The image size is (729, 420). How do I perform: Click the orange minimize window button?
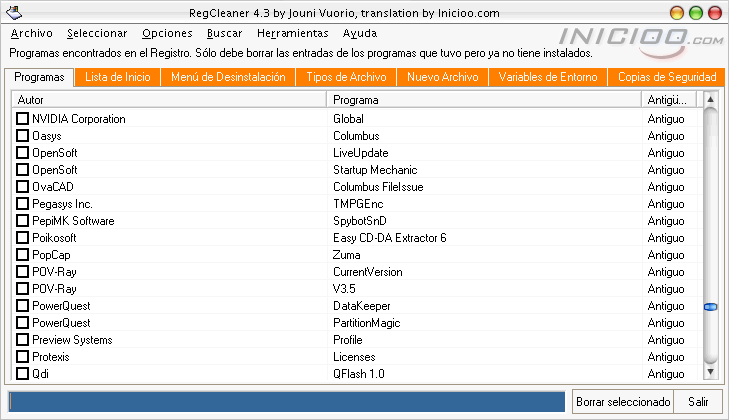click(x=677, y=13)
